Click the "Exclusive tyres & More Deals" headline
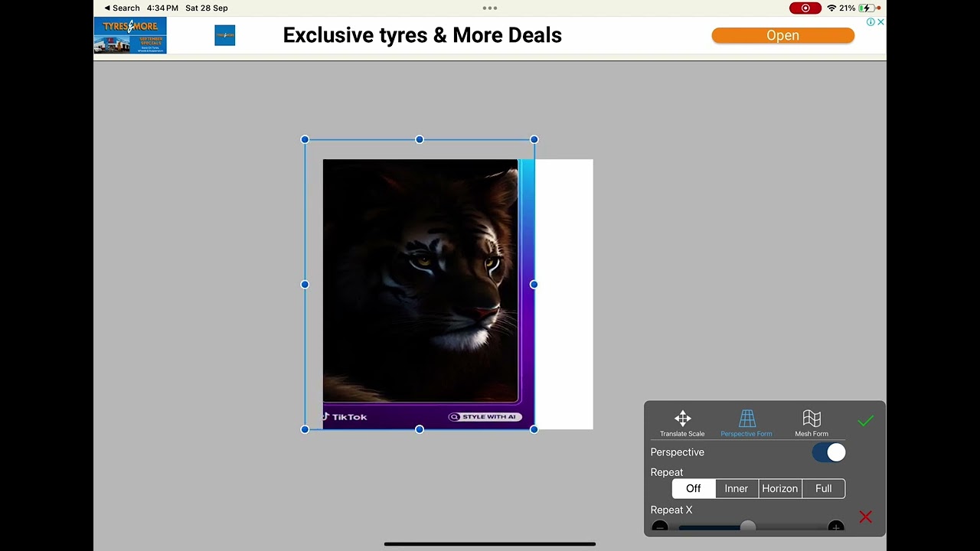Image resolution: width=980 pixels, height=551 pixels. pos(423,35)
